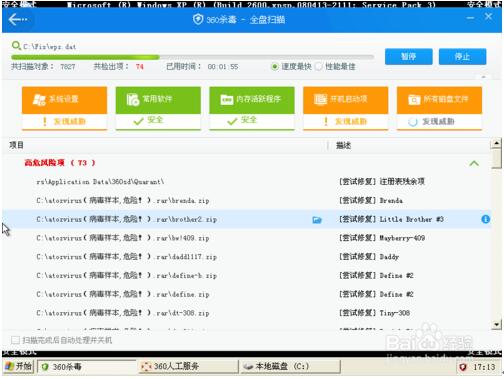This screenshot has width=504, height=378.
Task: Click the elapsed time 00:01:55
Action: (223, 67)
